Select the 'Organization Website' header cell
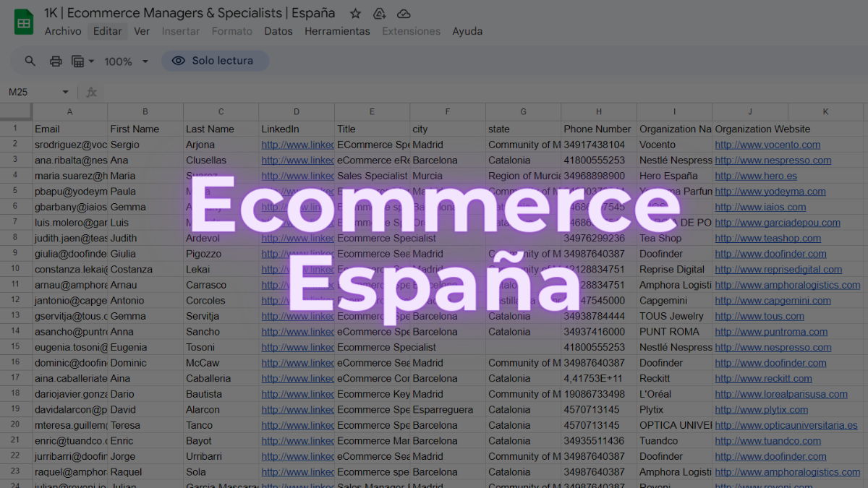 750,129
